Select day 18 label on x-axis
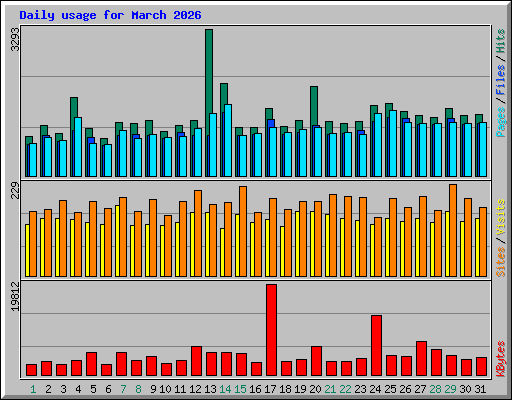Viewport: 512px width, 400px height. point(285,389)
